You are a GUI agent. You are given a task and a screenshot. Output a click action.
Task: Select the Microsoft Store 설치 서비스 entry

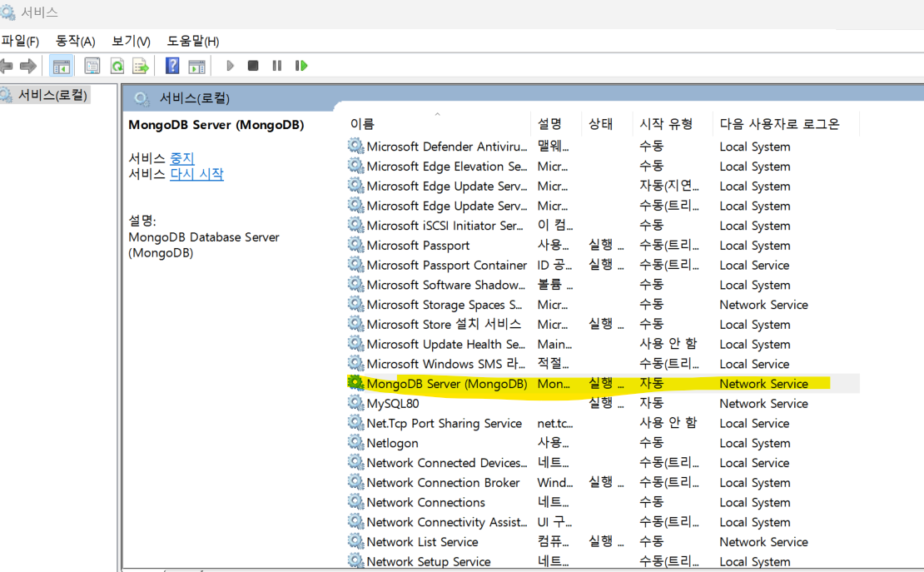444,325
